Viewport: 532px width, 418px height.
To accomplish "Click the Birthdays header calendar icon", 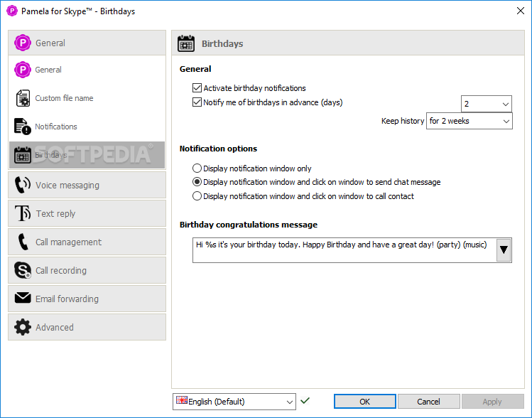I will 186,43.
